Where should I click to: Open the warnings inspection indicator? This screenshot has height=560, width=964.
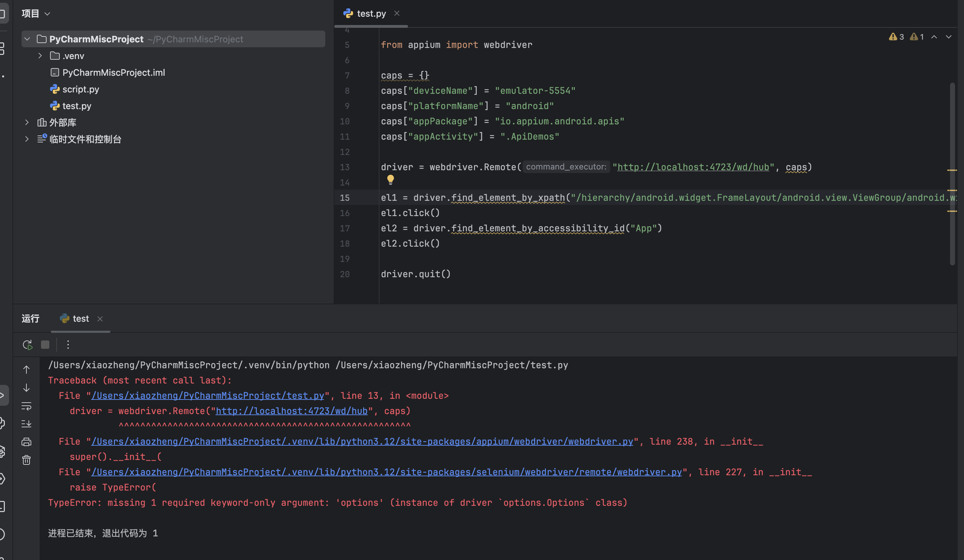click(896, 37)
